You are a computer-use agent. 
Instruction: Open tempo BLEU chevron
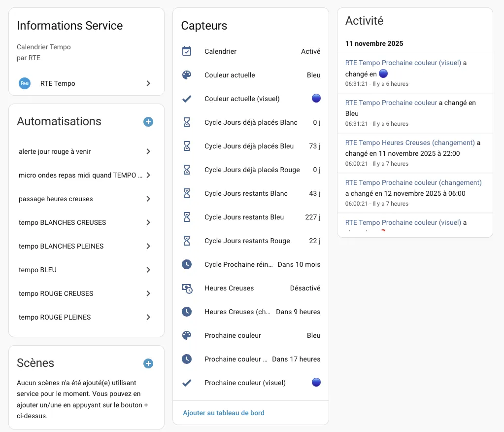point(148,270)
